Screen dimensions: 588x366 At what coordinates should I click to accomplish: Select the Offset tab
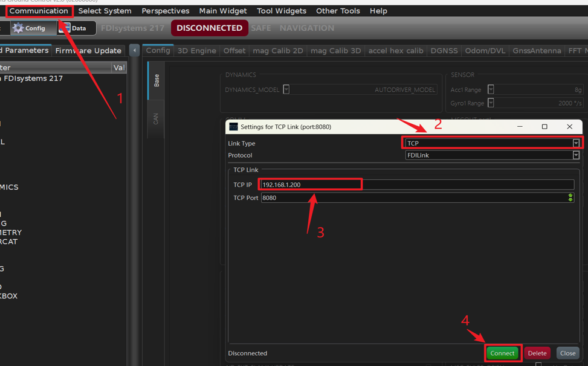tap(234, 51)
